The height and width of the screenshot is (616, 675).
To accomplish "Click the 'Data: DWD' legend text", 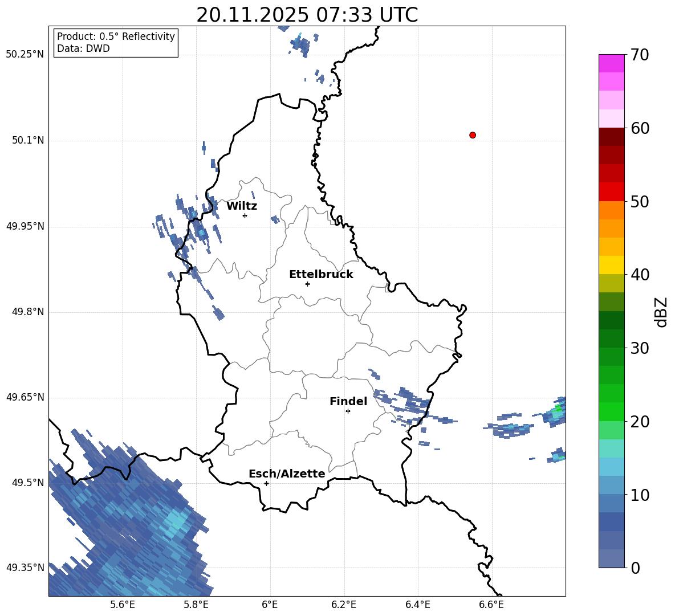I will pos(83,48).
